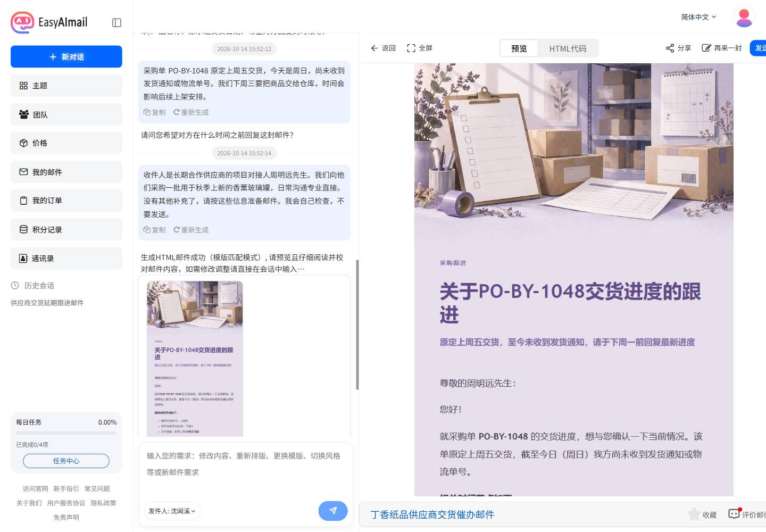This screenshot has width=766, height=532.
Task: Click the EasyAImail logo icon
Action: (x=22, y=22)
